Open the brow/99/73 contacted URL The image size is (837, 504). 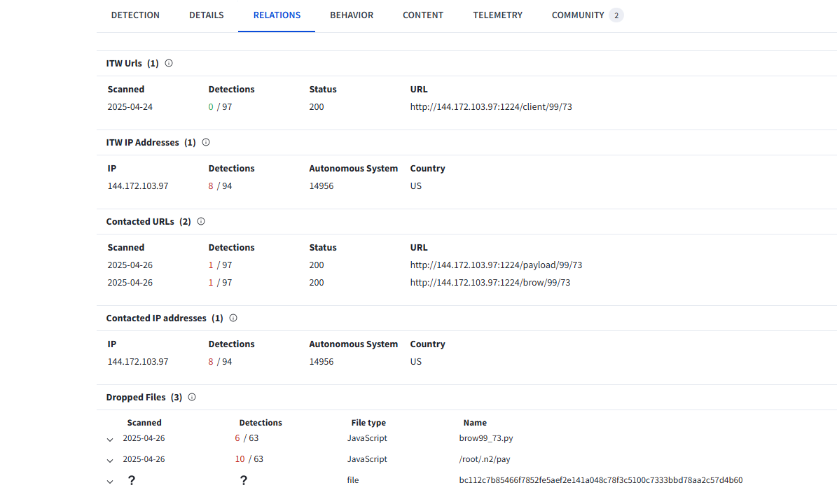point(490,283)
